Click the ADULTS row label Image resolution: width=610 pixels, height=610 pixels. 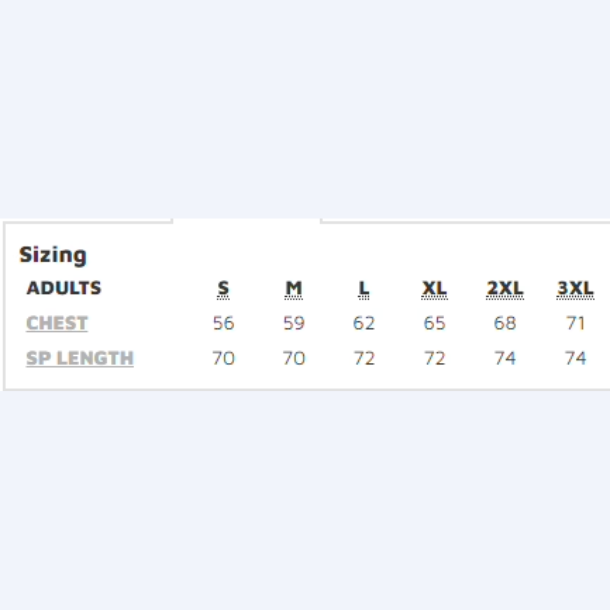click(x=64, y=288)
